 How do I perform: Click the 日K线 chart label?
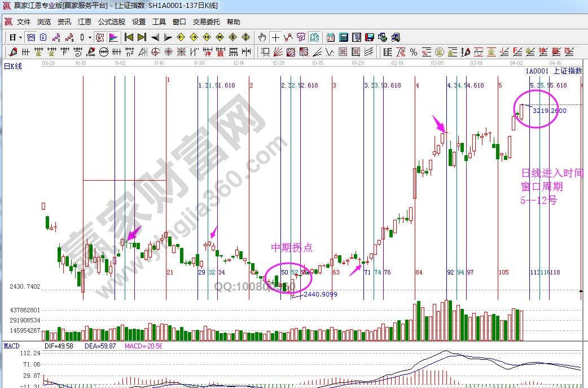coord(13,67)
